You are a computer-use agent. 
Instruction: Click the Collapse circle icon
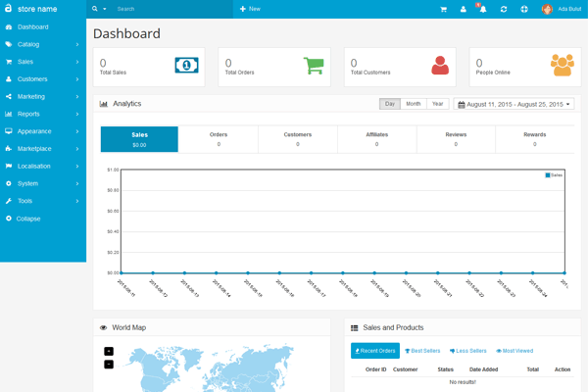pyautogui.click(x=9, y=219)
